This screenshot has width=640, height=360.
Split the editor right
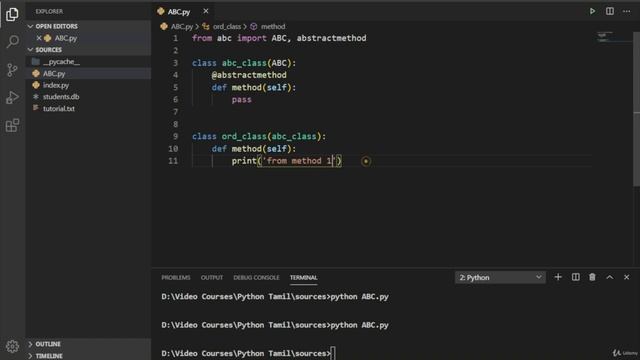(x=609, y=11)
